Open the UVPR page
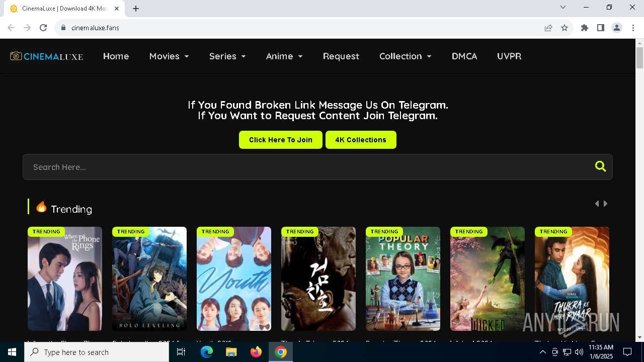This screenshot has height=362, width=644. pos(509,56)
